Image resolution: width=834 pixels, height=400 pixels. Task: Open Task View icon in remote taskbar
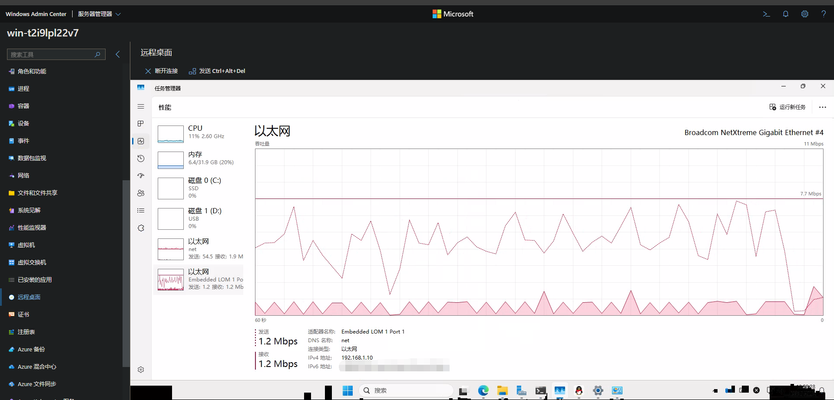click(x=463, y=391)
